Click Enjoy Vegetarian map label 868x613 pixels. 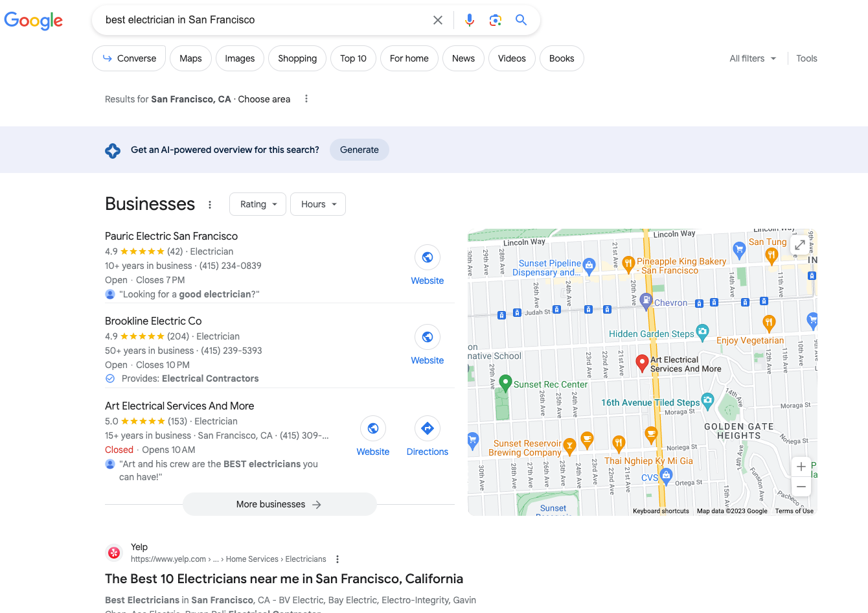pos(750,340)
